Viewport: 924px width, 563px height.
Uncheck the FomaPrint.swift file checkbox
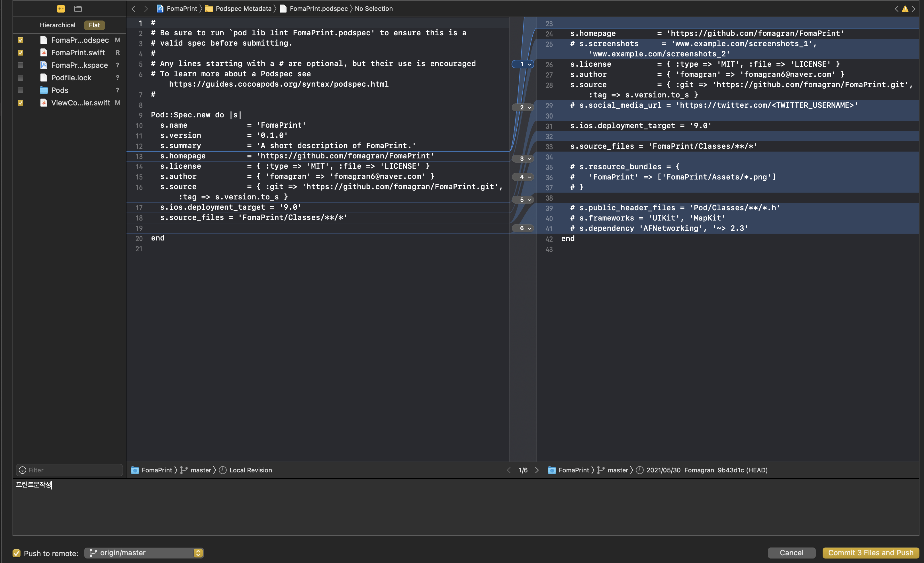[x=21, y=52]
